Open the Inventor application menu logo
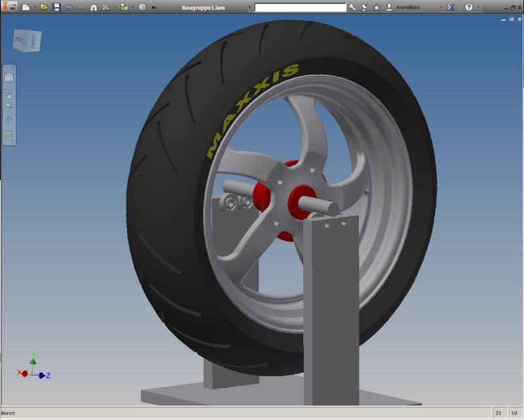The height and width of the screenshot is (420, 524). point(9,6)
